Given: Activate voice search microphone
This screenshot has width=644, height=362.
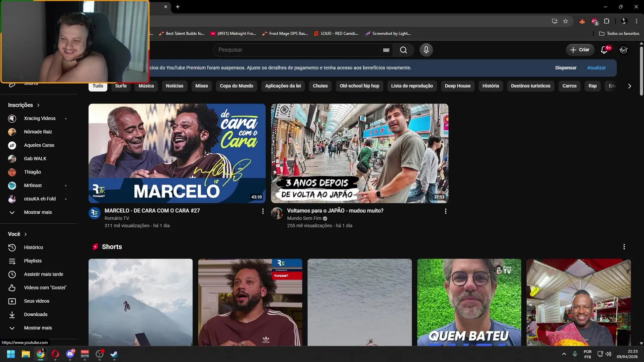Looking at the screenshot, I should point(426,50).
